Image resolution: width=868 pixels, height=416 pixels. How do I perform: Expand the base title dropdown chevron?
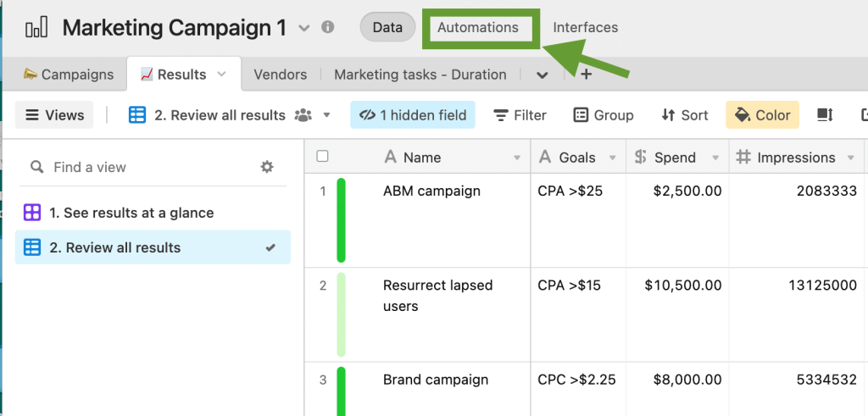(304, 28)
